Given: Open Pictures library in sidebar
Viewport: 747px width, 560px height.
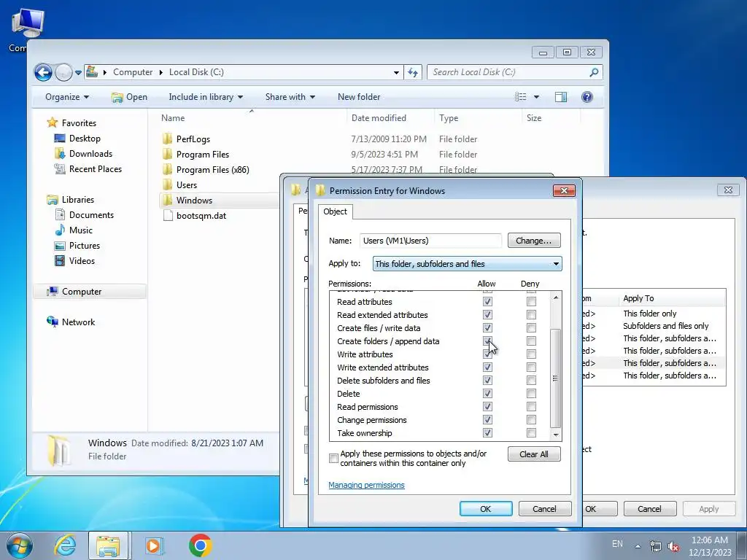Looking at the screenshot, I should (x=85, y=245).
